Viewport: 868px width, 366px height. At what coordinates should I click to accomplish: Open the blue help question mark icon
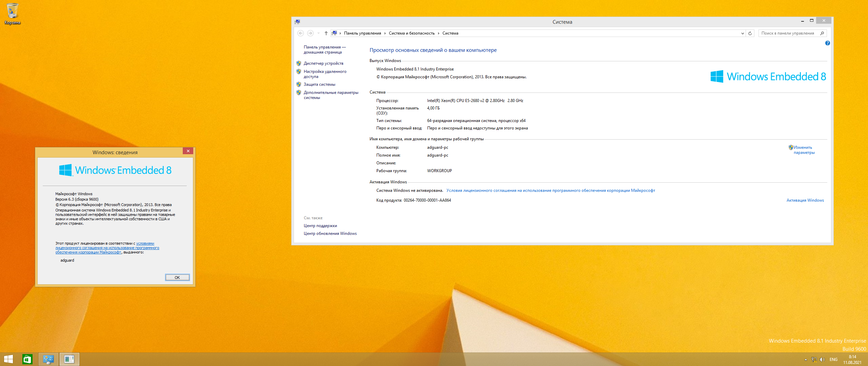(828, 43)
